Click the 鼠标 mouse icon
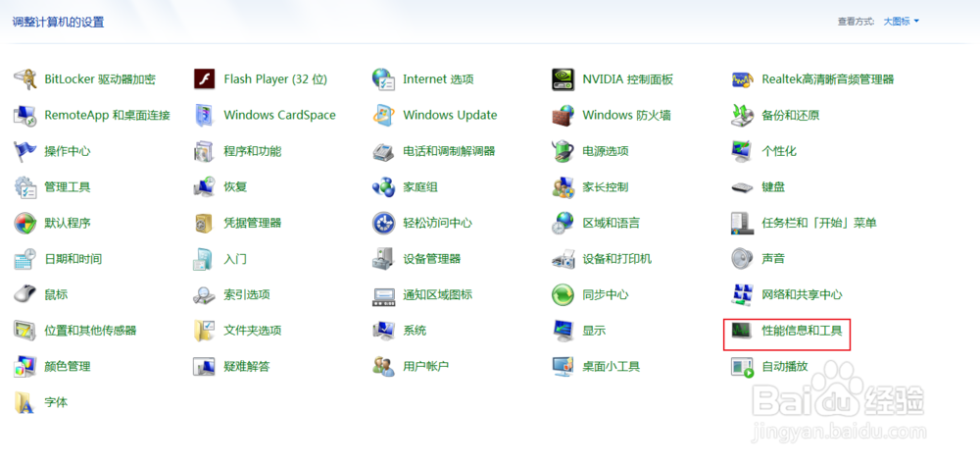 (x=25, y=294)
